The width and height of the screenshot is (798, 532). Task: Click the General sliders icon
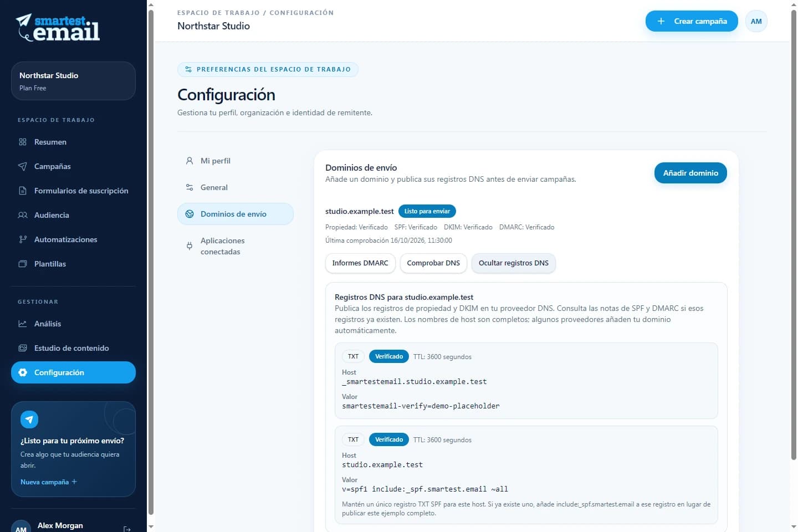(190, 187)
